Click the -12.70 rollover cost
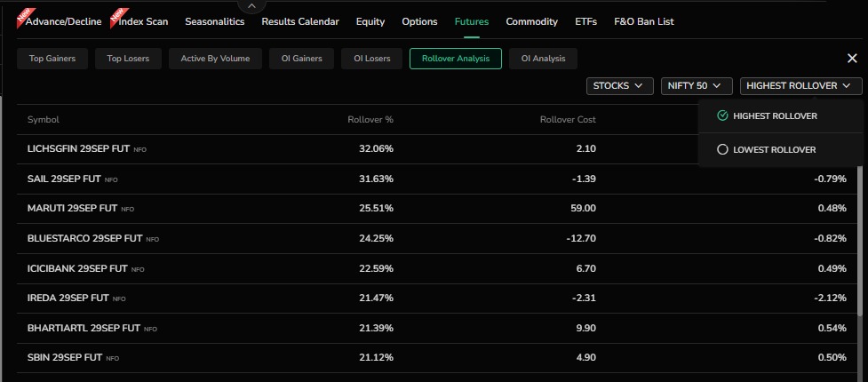 (x=581, y=239)
